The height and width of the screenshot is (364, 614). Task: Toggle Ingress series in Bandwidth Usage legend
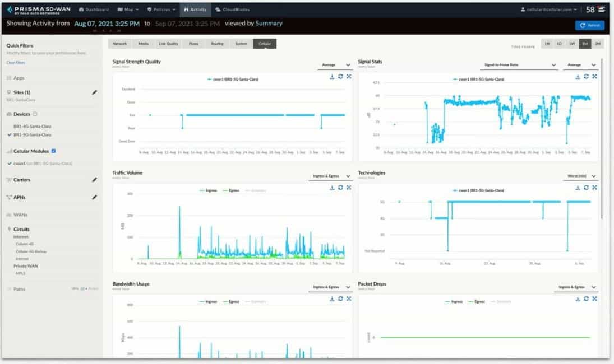tap(209, 301)
